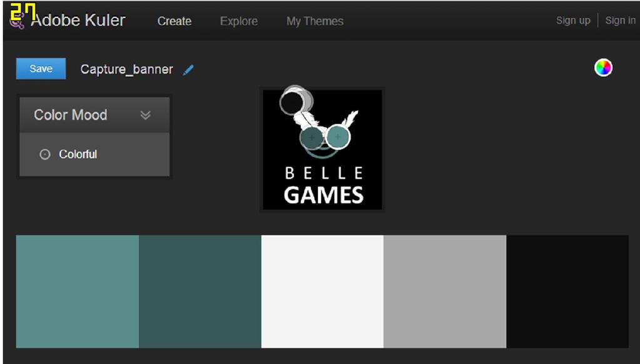The width and height of the screenshot is (640, 364).
Task: Click the light teal picker circle on image
Action: point(338,137)
